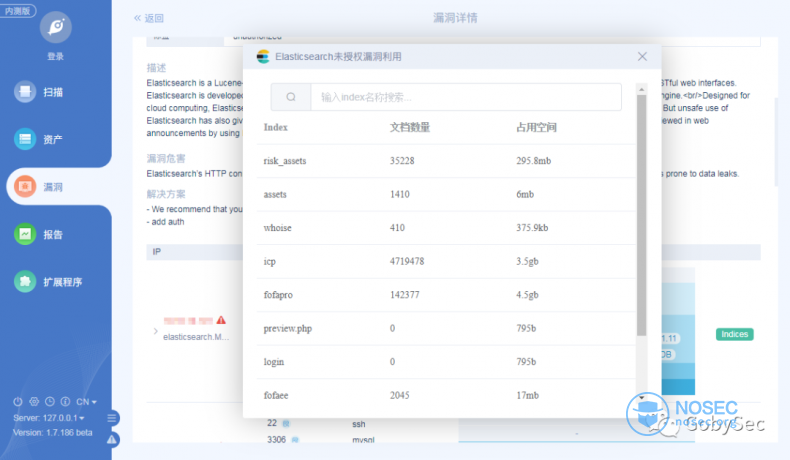This screenshot has height=460, width=790.
Task: Click the 漏洞危害 section heading
Action: (166, 158)
